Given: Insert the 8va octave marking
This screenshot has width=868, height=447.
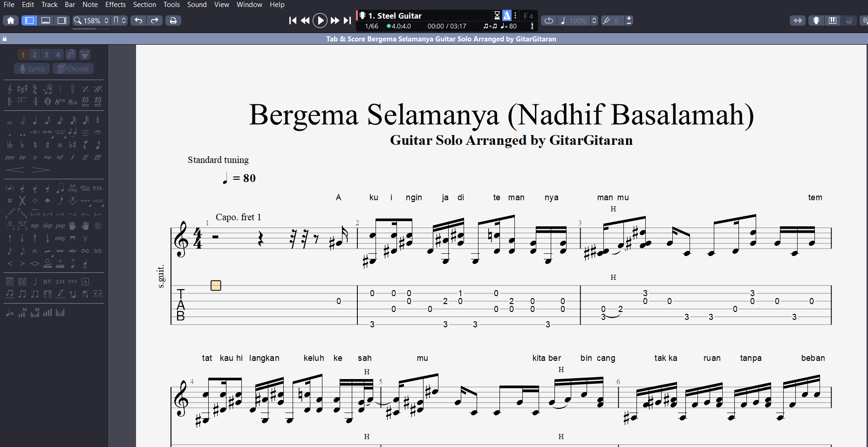Looking at the screenshot, I should click(x=60, y=102).
